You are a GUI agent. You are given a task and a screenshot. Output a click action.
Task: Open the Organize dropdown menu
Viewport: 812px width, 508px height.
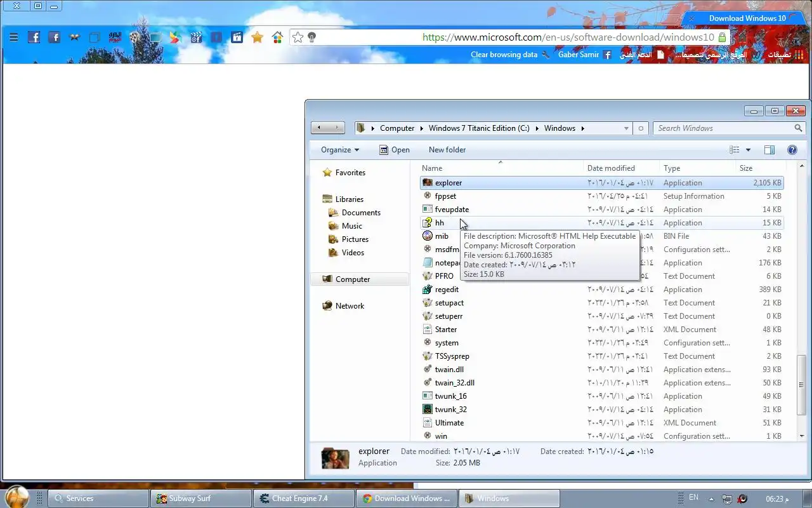340,150
